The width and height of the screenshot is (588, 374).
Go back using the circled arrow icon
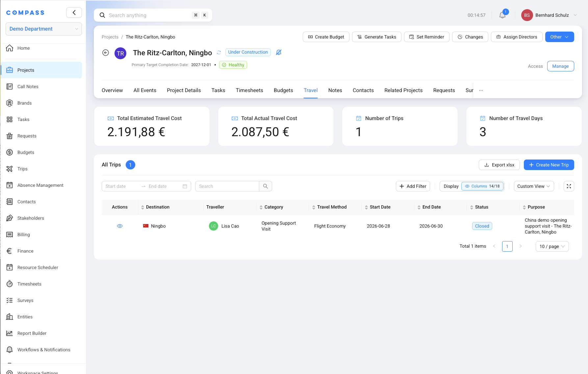point(106,53)
